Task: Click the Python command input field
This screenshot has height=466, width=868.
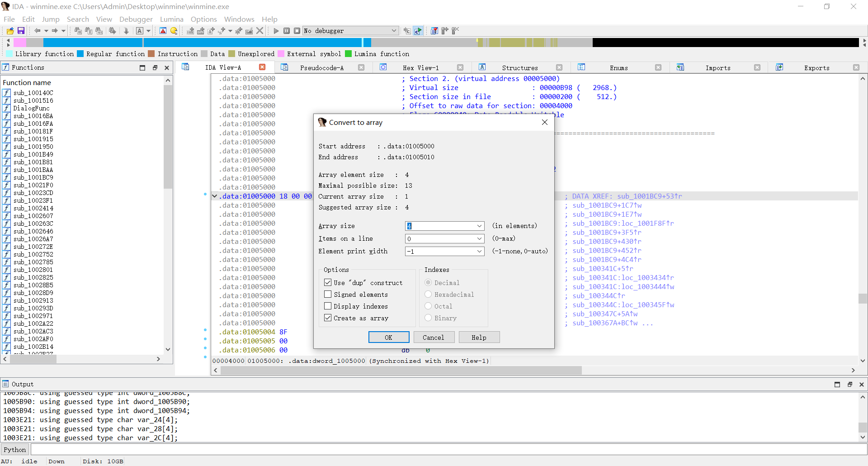Action: click(x=448, y=450)
